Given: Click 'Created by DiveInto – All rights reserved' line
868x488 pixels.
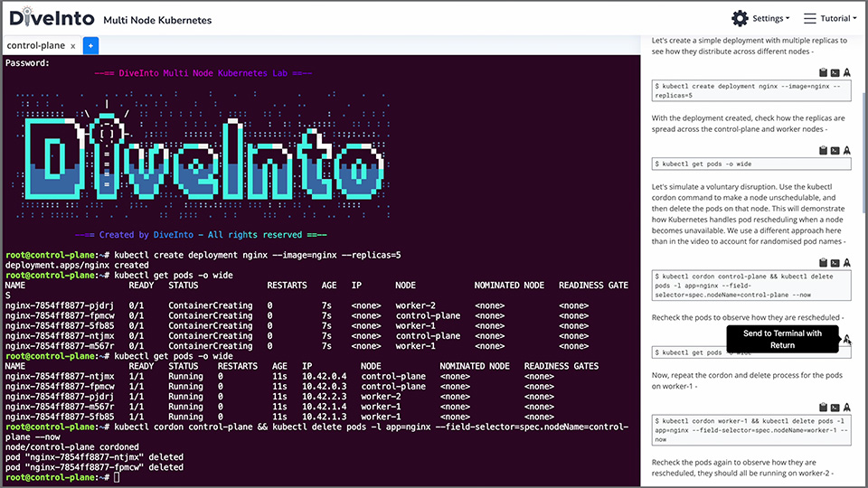Looking at the screenshot, I should 201,235.
